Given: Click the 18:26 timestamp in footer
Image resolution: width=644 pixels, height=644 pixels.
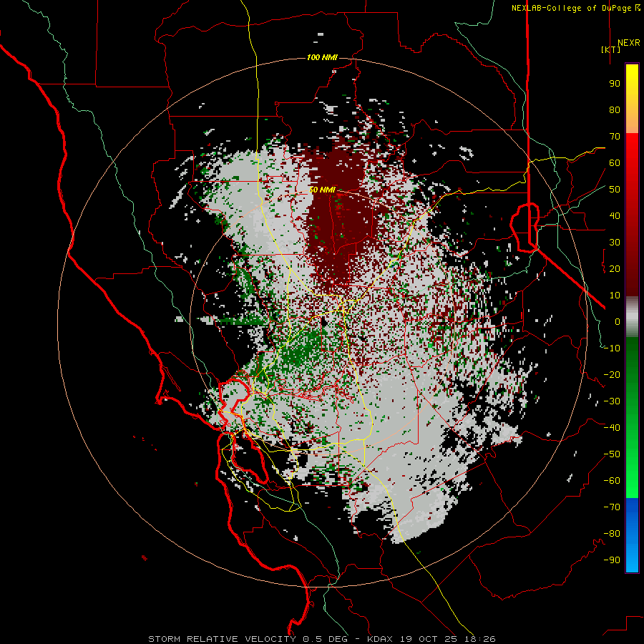Looking at the screenshot, I should 479,639.
